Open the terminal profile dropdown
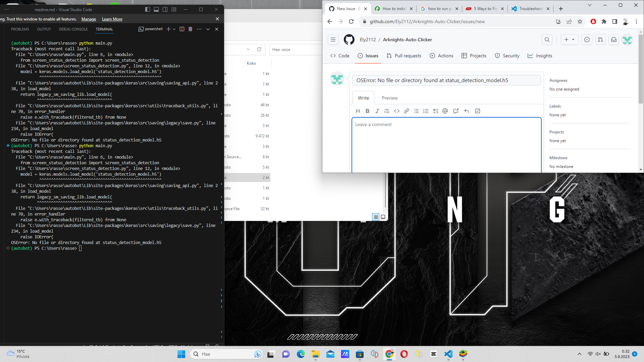The height and width of the screenshot is (362, 644). (173, 29)
